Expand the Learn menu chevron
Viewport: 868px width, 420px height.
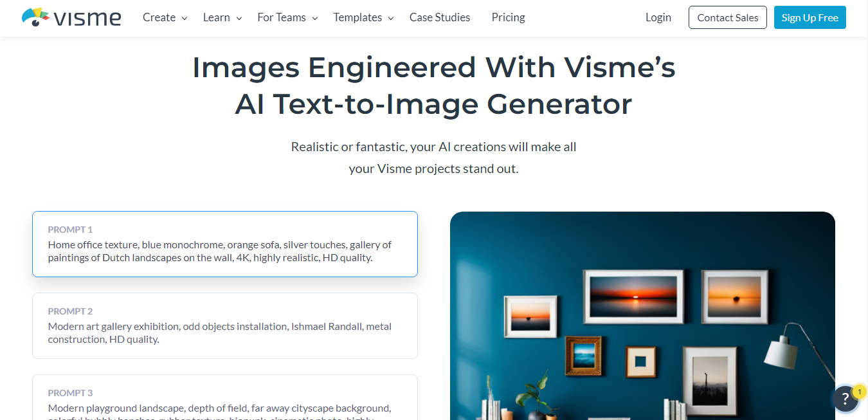[239, 19]
